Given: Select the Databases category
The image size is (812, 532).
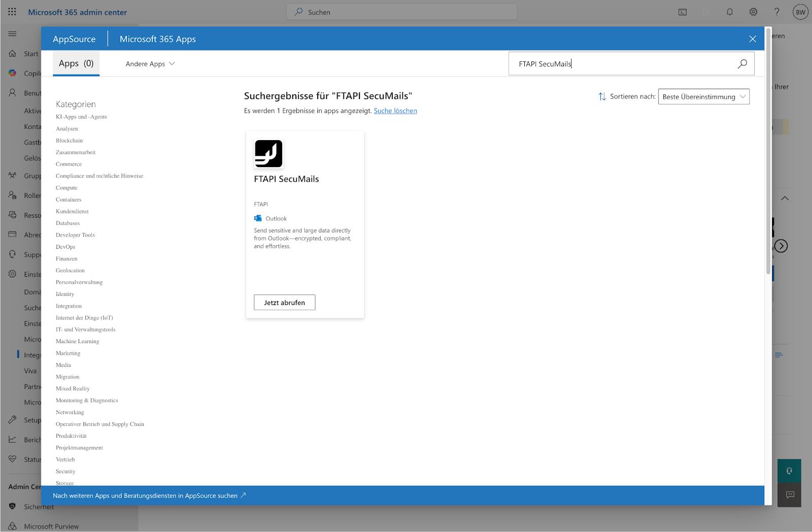Looking at the screenshot, I should (x=67, y=223).
